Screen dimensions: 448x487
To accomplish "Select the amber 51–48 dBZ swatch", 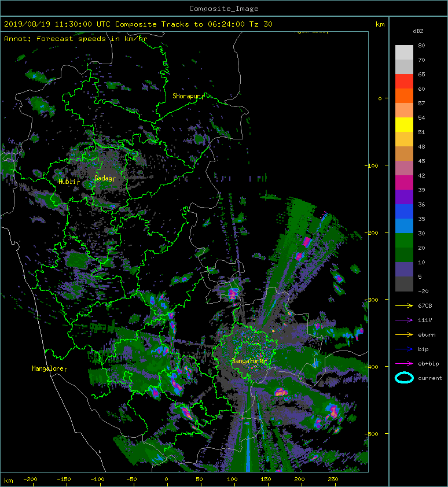I will pyautogui.click(x=404, y=139).
